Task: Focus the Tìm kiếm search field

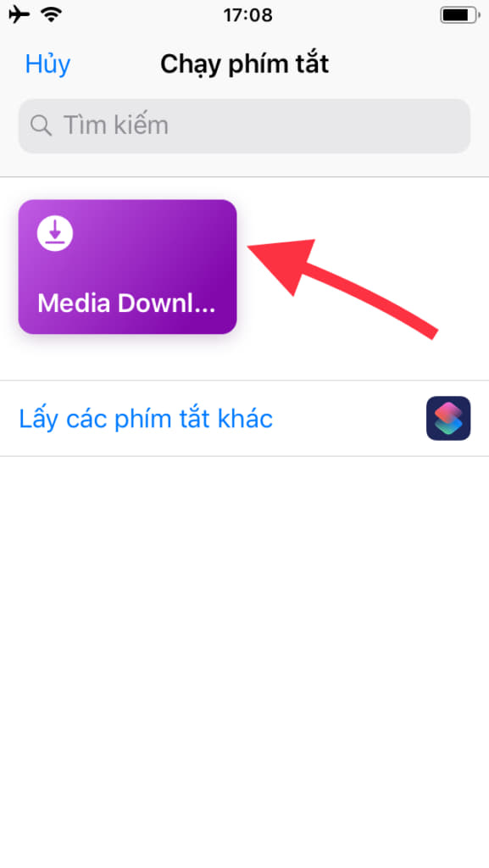Action: coord(244,125)
